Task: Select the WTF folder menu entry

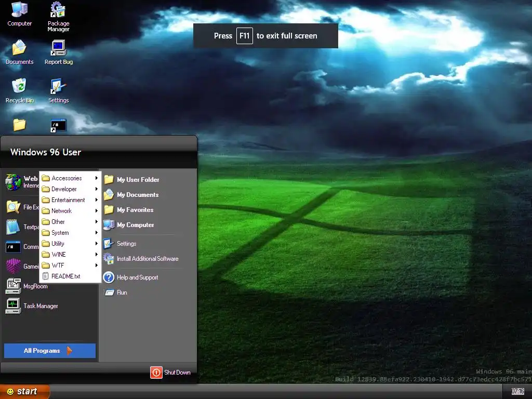Action: (70, 265)
